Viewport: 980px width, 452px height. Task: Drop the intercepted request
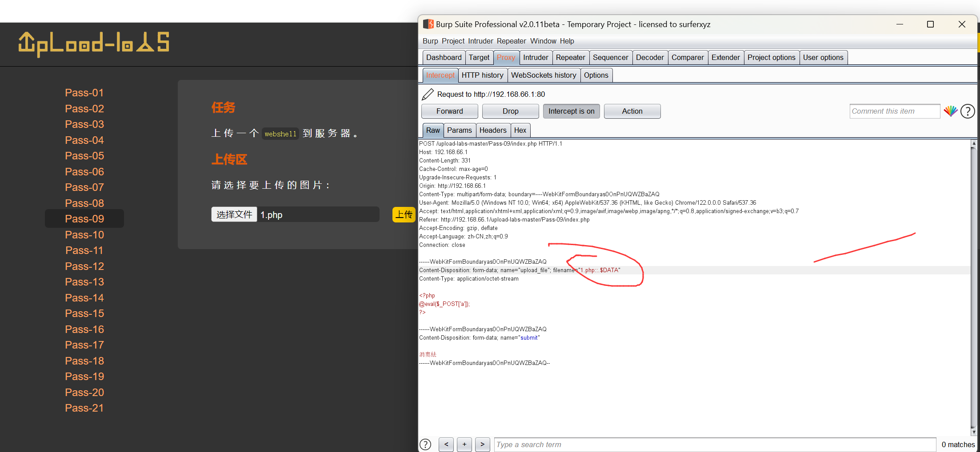click(510, 111)
